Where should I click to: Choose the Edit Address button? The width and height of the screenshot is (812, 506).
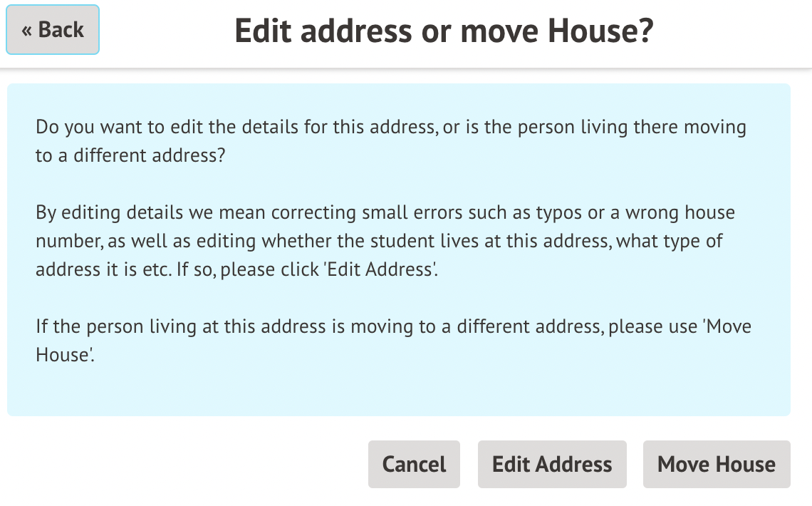552,464
